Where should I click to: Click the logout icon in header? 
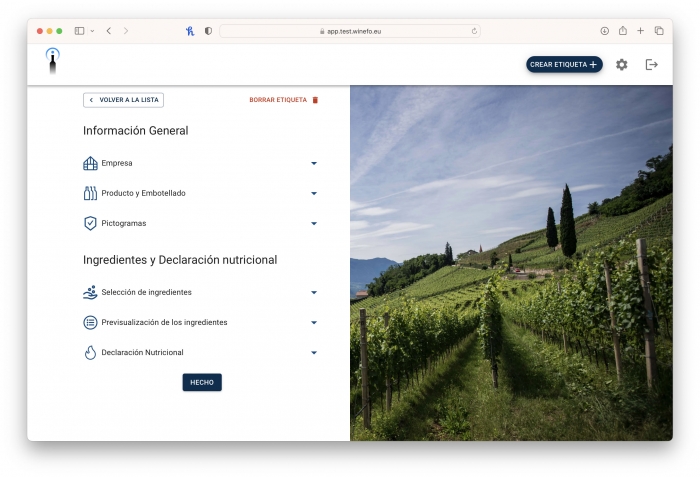coord(652,64)
